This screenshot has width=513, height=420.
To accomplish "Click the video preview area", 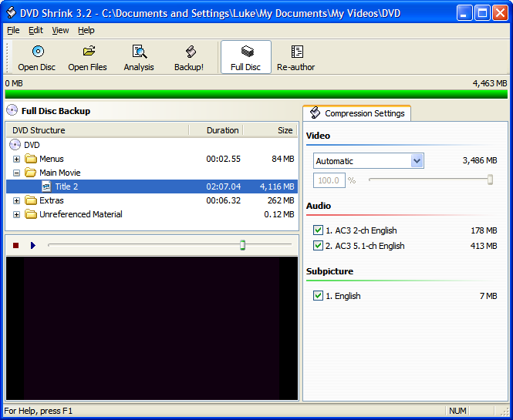I will tap(152, 328).
